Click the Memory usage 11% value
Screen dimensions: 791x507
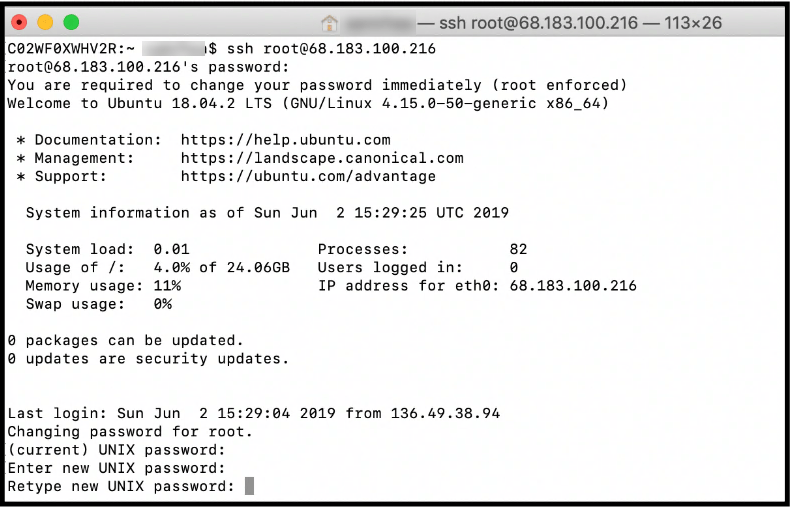[x=167, y=285]
